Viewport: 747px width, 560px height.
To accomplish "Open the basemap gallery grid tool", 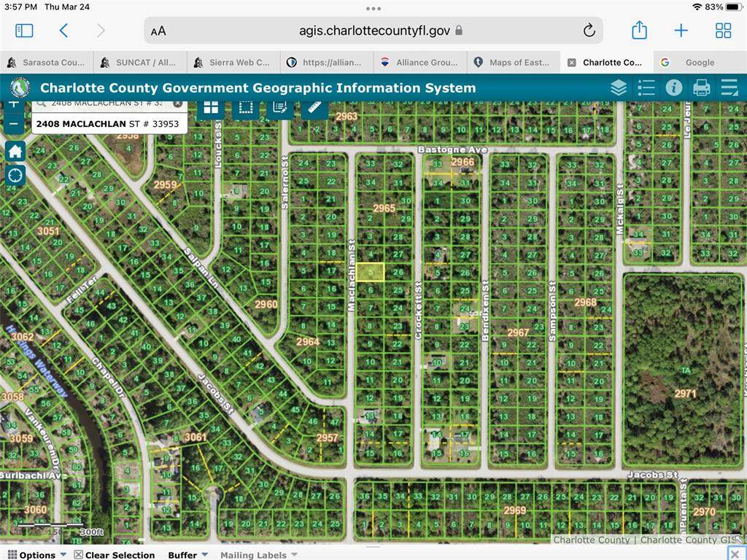I will pos(211,108).
